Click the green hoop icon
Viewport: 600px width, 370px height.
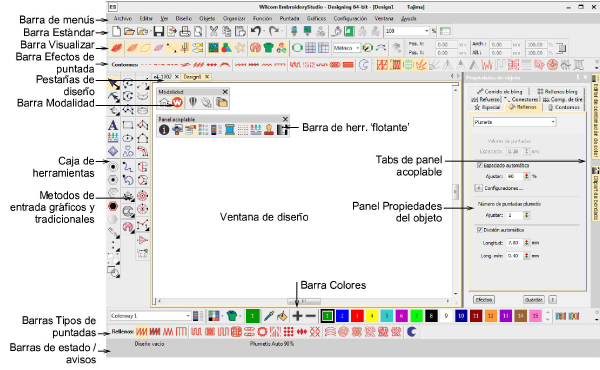point(297,48)
